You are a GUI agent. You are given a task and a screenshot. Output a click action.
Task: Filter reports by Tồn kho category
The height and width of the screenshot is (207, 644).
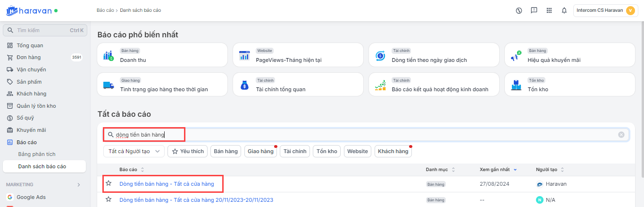327,151
